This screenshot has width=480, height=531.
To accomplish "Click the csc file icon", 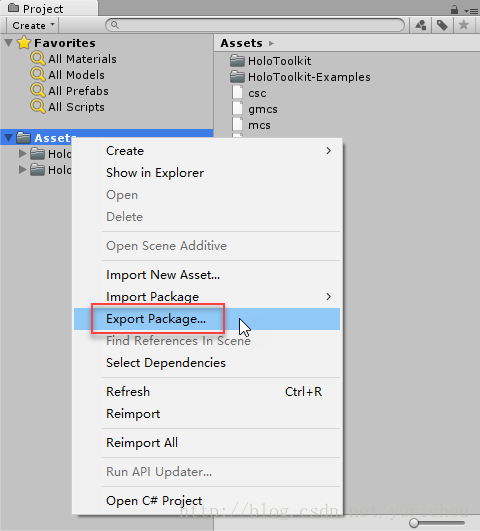I will tap(237, 93).
